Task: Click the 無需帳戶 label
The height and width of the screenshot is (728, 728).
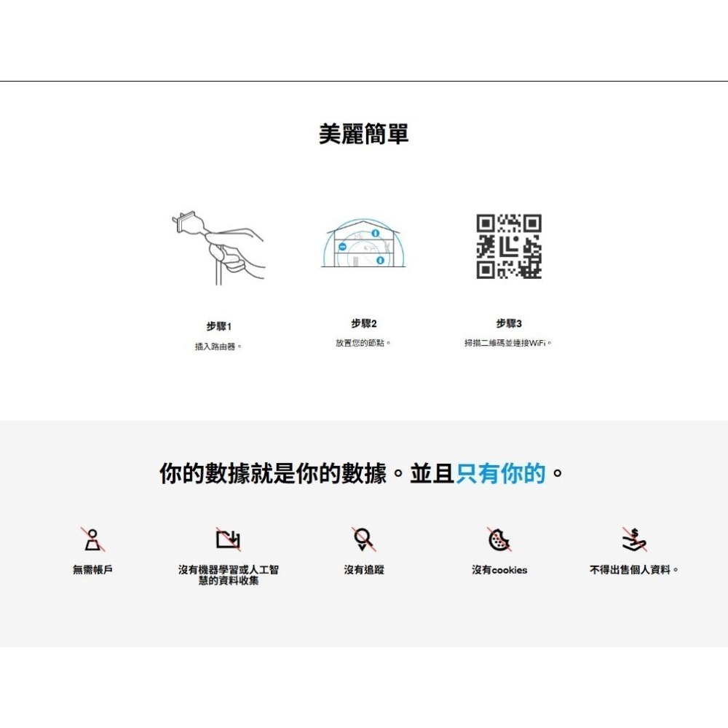Action: [x=92, y=570]
